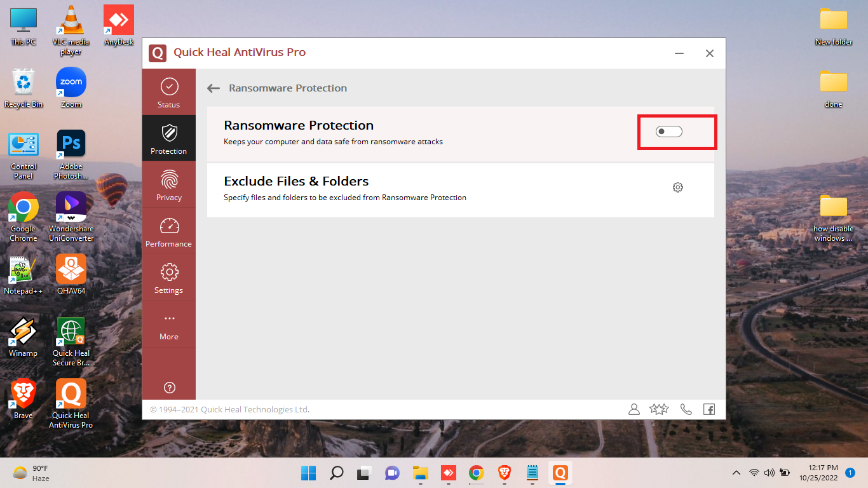Click copyright Quick Heal Technologies Ltd. text
This screenshot has height=488, width=868.
tap(230, 410)
